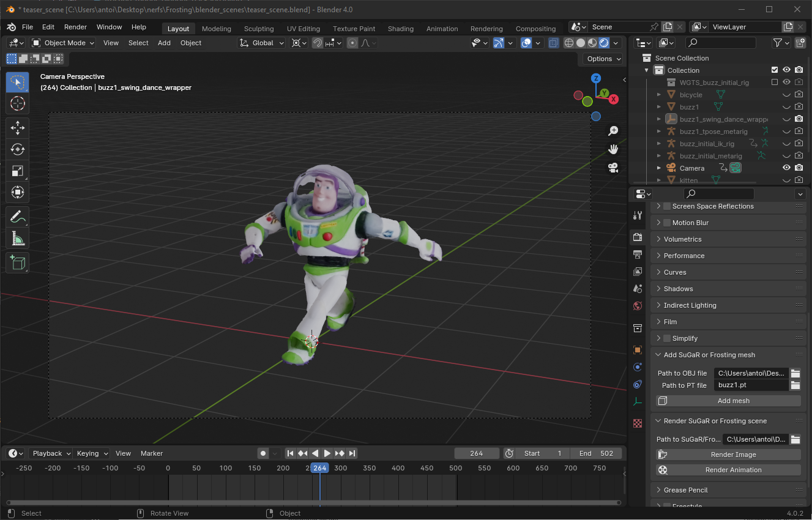Click the pan view hand icon
This screenshot has height=520, width=812.
(613, 149)
